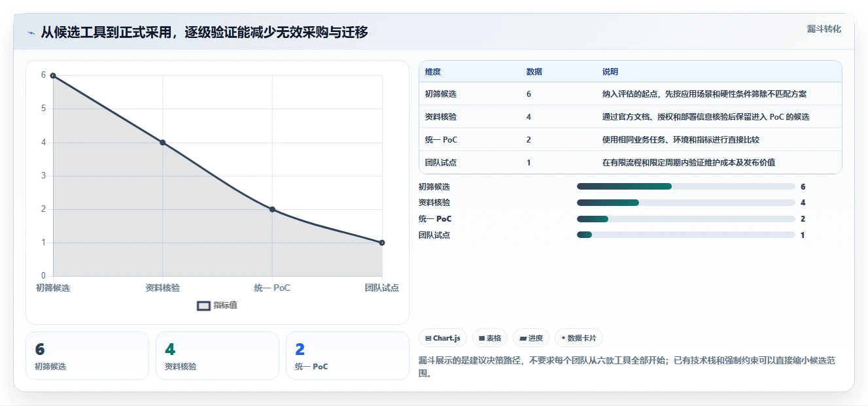868x406 pixels.
Task: Click the 统一 PoC x-axis label on chart
Action: tap(272, 288)
